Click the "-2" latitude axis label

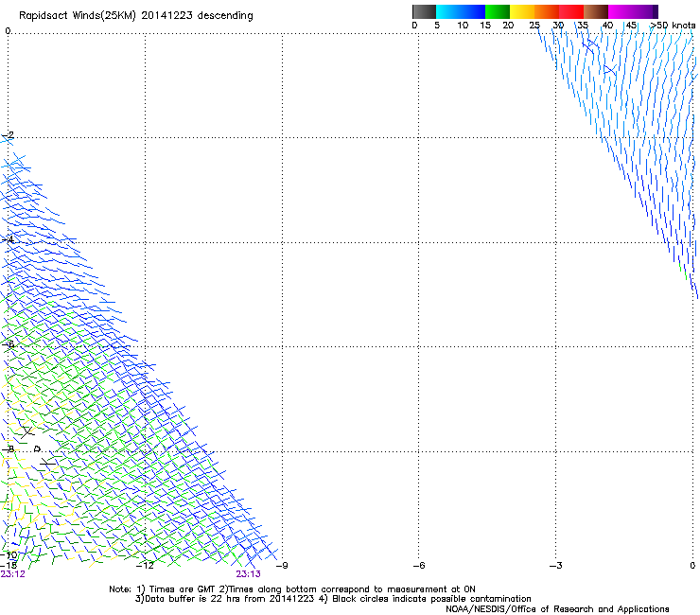pyautogui.click(x=8, y=135)
